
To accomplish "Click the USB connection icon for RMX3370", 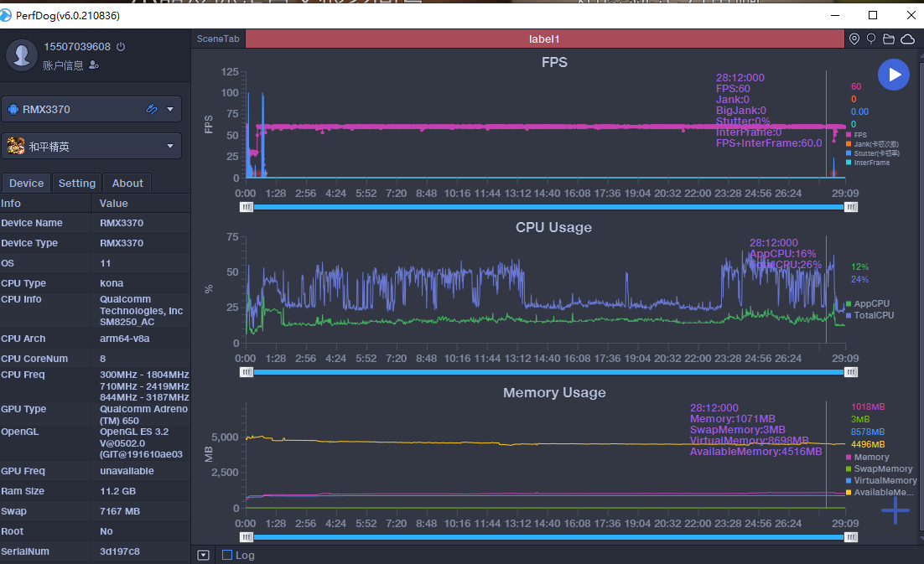I will (x=152, y=109).
